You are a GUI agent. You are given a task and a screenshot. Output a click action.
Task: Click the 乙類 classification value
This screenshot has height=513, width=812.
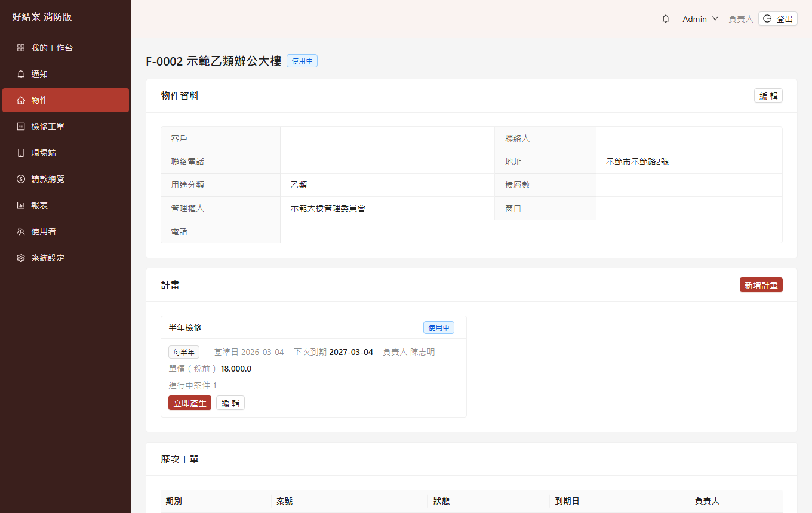coord(299,185)
